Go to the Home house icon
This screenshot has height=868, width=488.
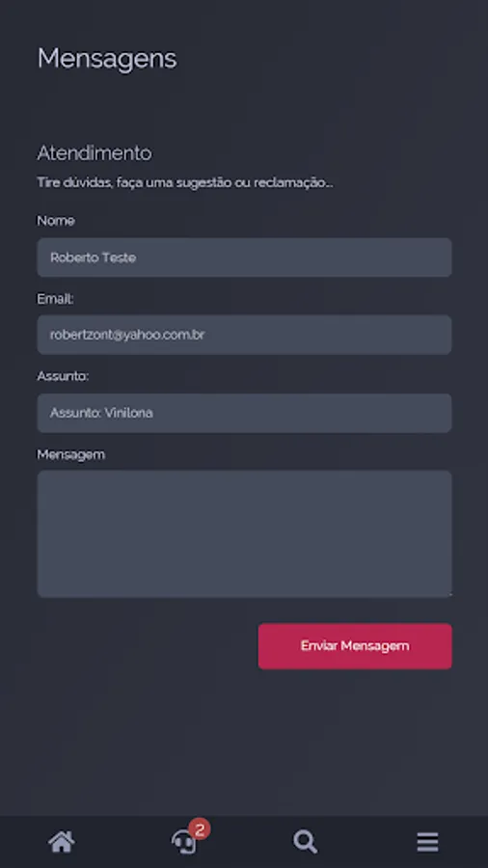62,842
